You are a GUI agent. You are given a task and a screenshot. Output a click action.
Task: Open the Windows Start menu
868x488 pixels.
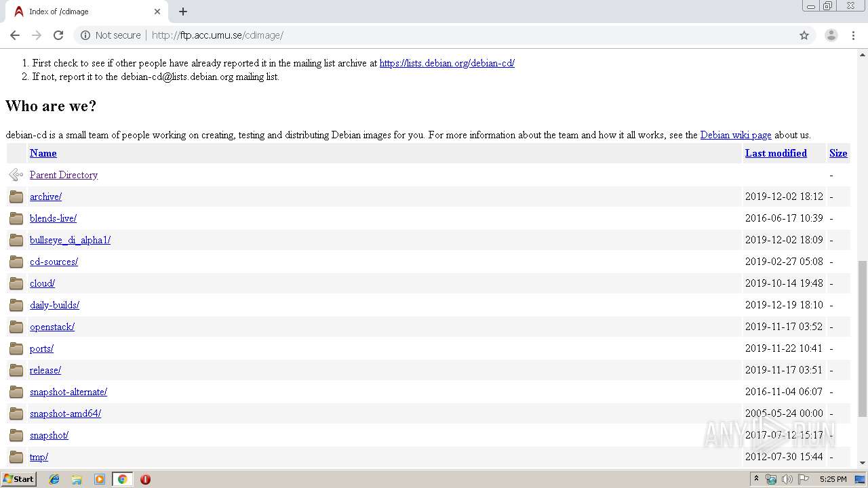pyautogui.click(x=18, y=479)
